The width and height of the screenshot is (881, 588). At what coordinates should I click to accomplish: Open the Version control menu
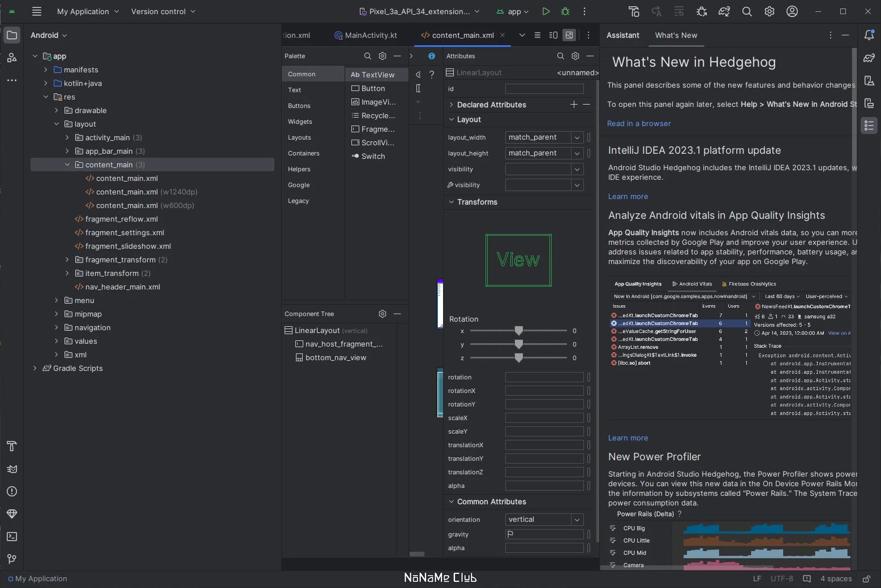[x=164, y=11]
